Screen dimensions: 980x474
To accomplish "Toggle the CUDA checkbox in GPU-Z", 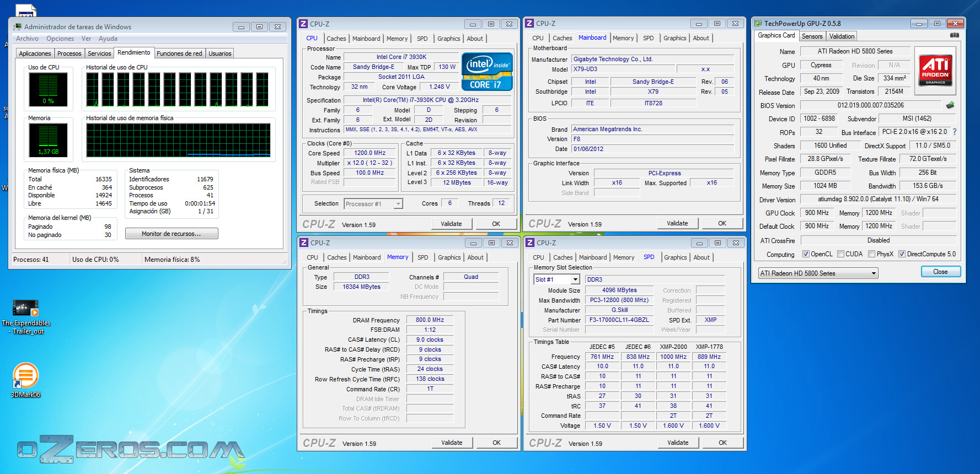I will 840,254.
